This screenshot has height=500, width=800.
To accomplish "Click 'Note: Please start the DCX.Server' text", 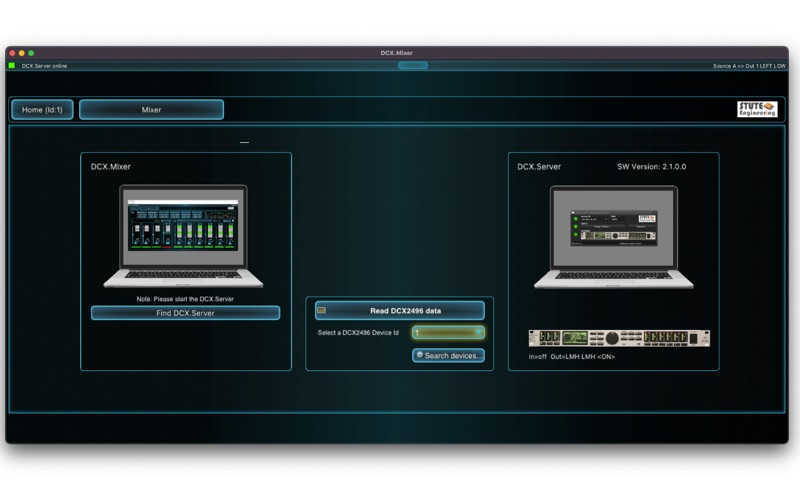I will 185,299.
